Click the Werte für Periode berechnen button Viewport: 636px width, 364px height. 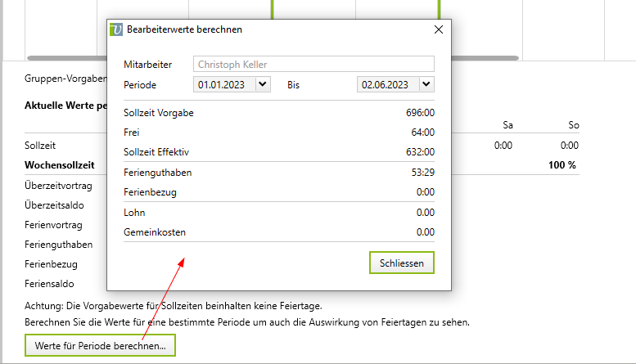pyautogui.click(x=101, y=346)
